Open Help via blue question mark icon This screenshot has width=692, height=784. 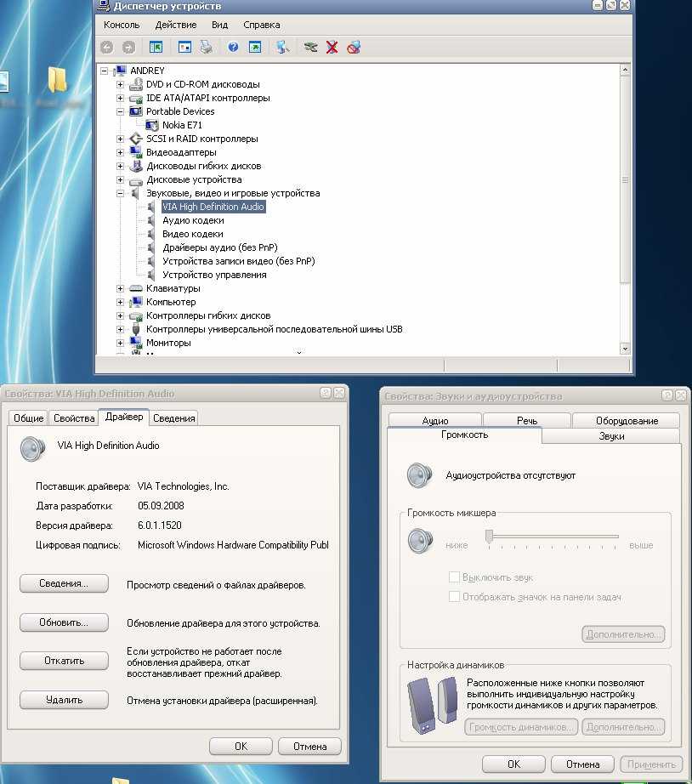pyautogui.click(x=233, y=48)
